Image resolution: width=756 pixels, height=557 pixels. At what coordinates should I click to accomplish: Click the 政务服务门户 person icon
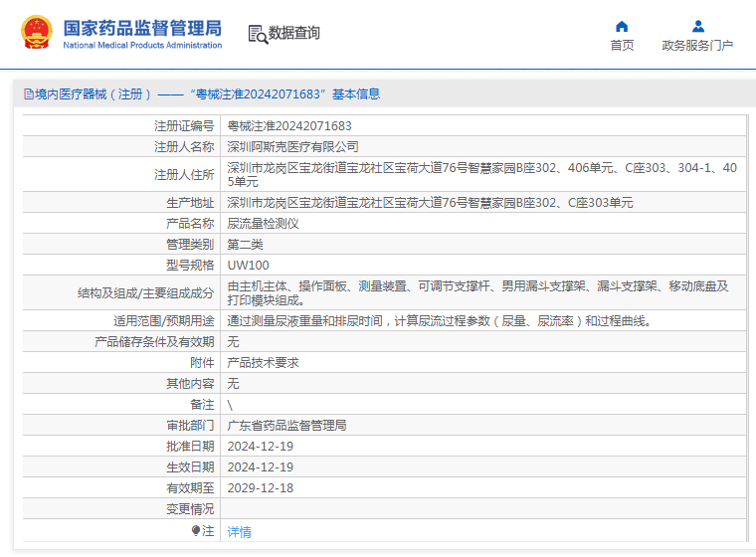point(697,26)
